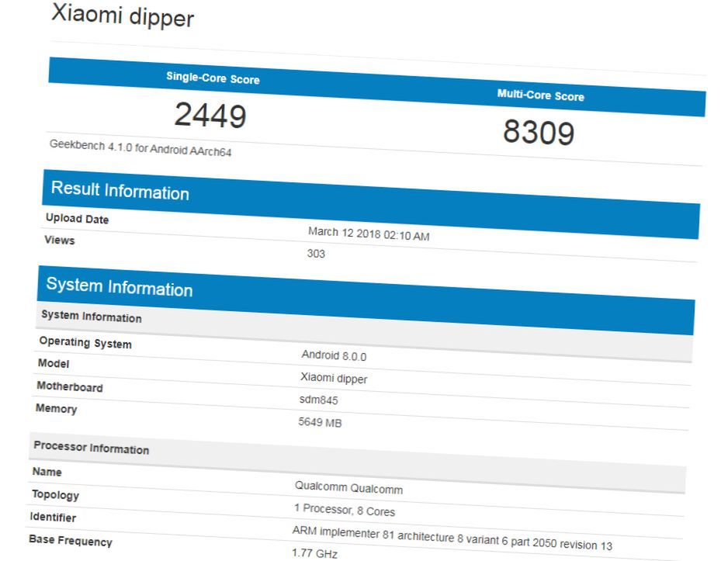728x561 pixels.
Task: Click the Motherboard label
Action: click(x=70, y=386)
